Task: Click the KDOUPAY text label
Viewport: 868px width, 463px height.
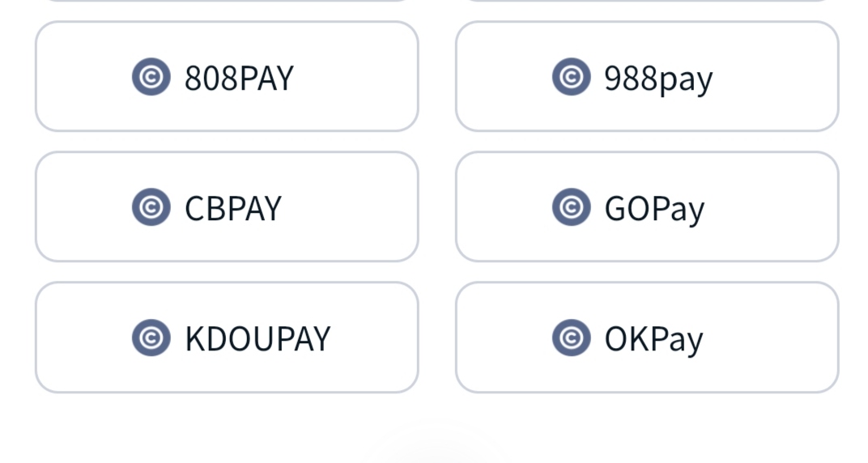Action: pyautogui.click(x=257, y=339)
